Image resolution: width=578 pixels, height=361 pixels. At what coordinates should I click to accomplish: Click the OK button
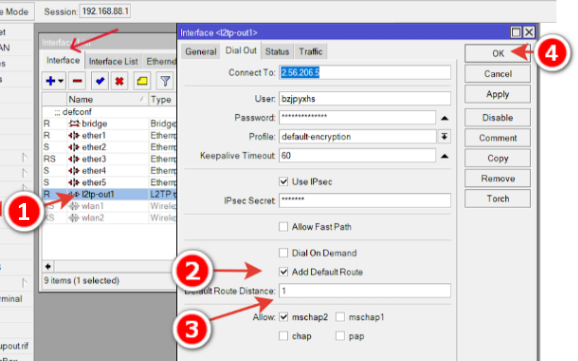498,53
